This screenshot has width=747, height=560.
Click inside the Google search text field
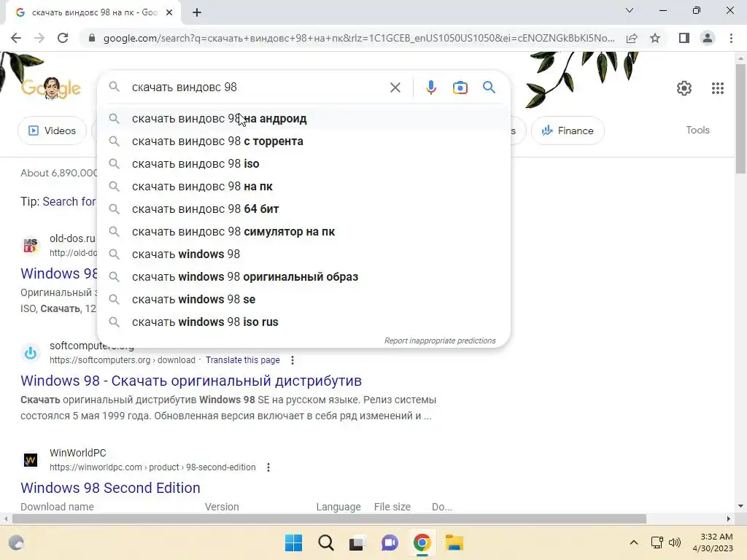click(x=258, y=87)
